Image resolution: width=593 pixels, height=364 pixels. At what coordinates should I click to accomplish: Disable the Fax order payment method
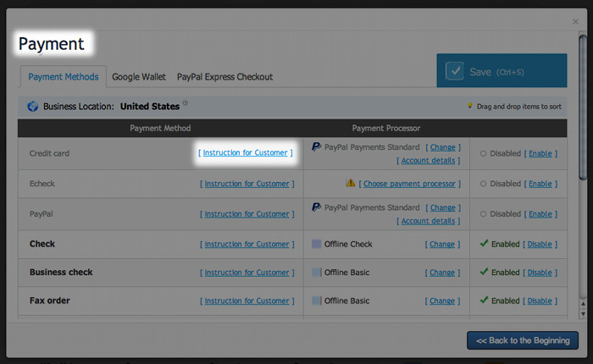[x=540, y=301]
